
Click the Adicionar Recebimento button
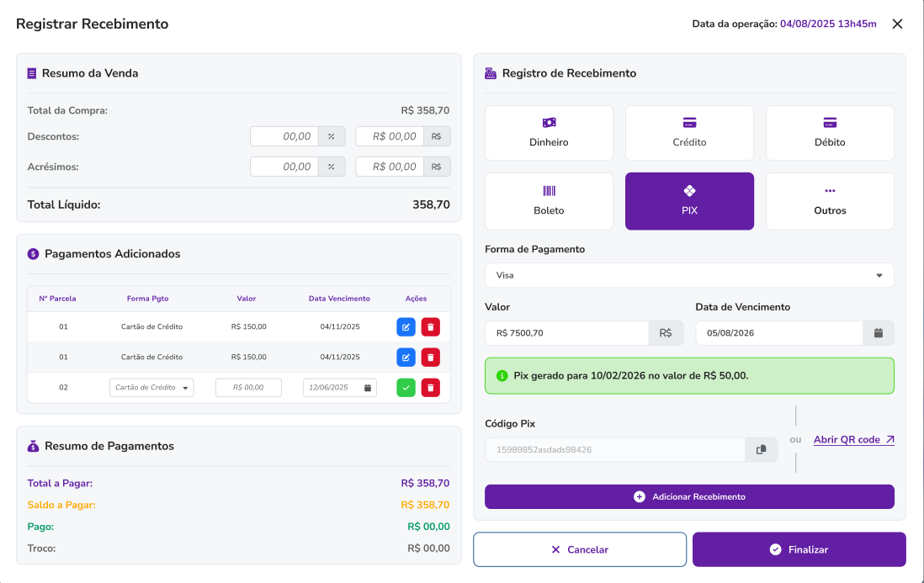tap(689, 497)
